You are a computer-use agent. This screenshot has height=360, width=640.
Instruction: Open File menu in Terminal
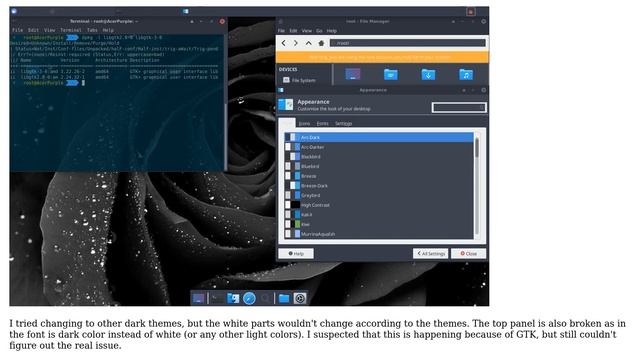click(18, 30)
